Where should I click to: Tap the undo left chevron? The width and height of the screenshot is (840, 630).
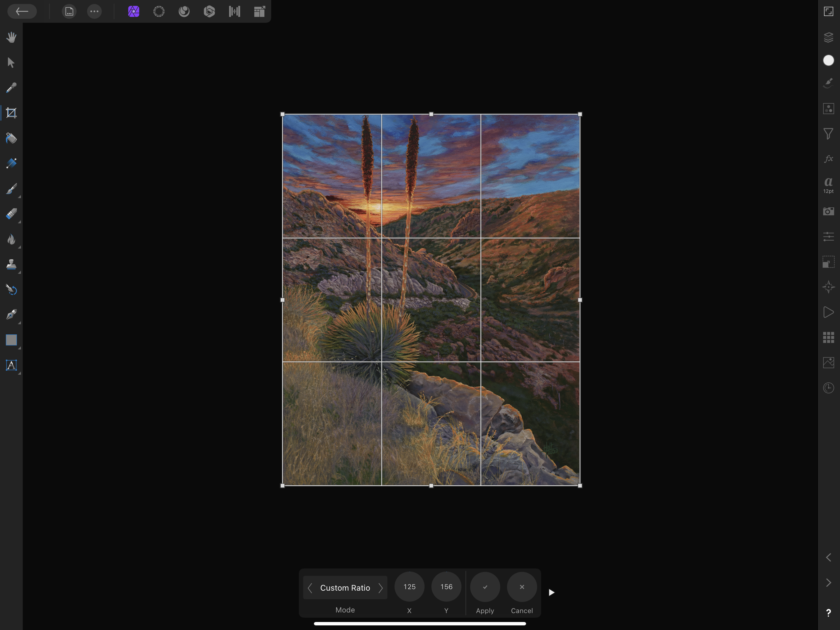pos(828,557)
